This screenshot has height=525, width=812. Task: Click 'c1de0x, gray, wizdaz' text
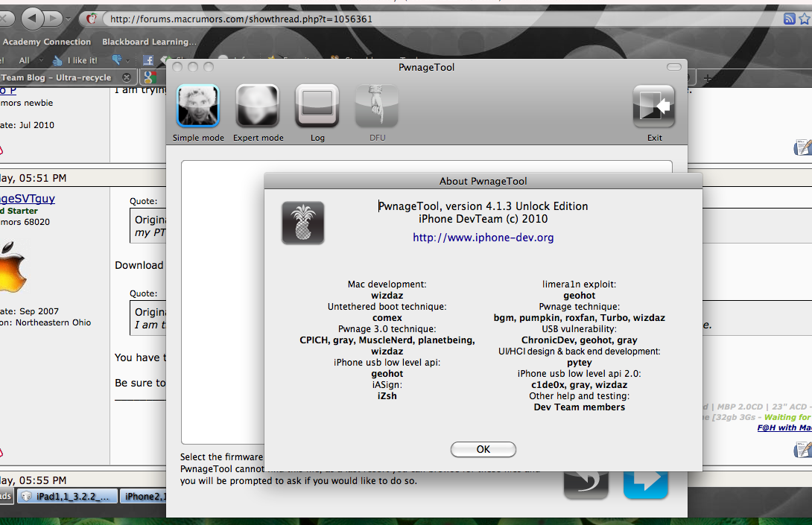[579, 385]
